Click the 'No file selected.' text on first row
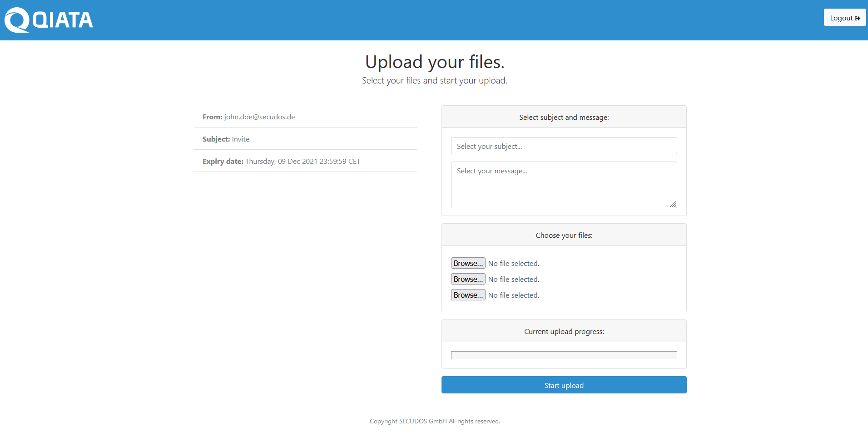Image resolution: width=868 pixels, height=432 pixels. [x=513, y=263]
